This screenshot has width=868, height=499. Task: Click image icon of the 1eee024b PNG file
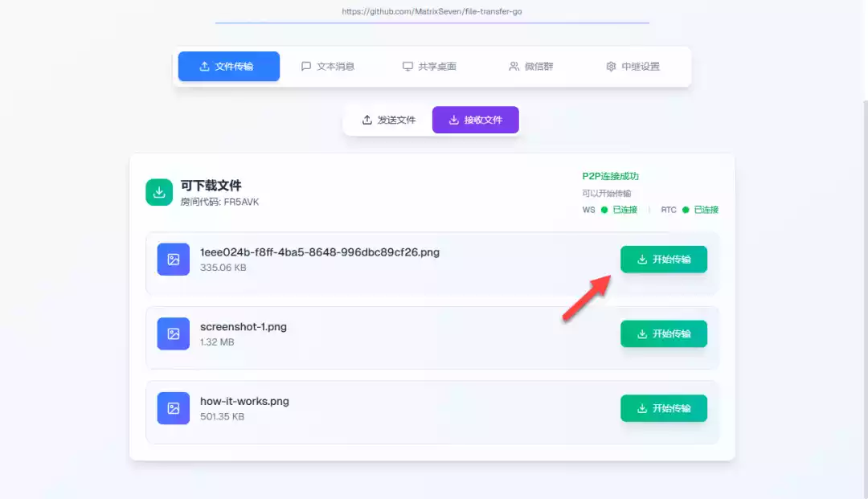pos(173,260)
